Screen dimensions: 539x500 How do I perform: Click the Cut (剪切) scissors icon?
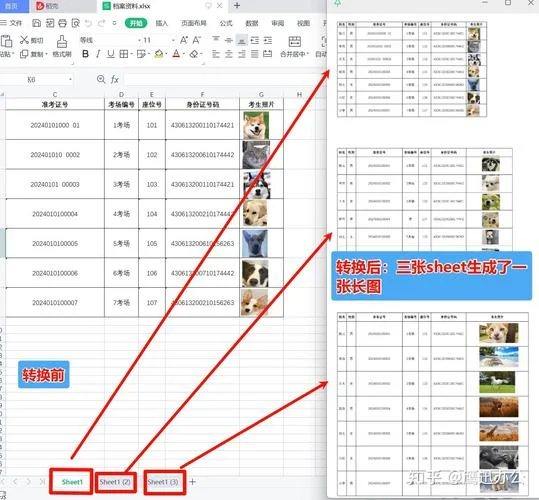(24, 40)
